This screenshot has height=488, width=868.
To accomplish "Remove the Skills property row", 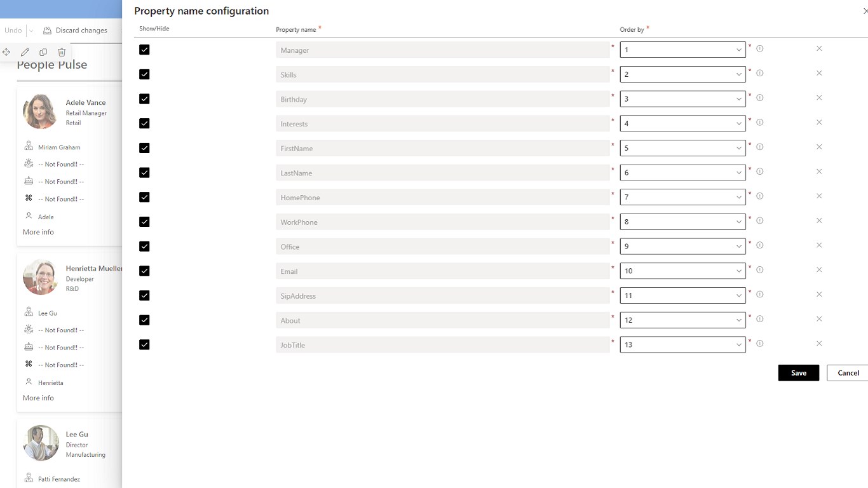I will (819, 73).
